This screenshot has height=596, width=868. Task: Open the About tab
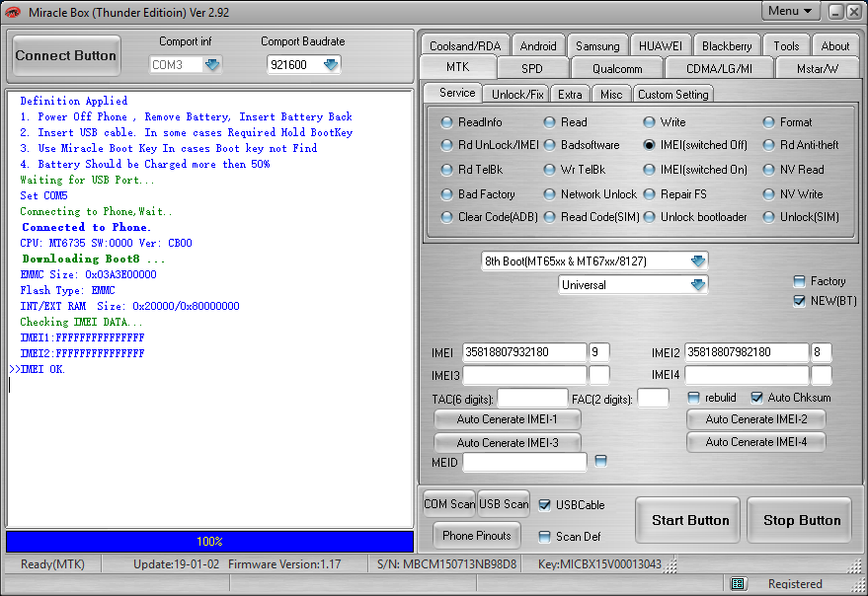click(834, 46)
